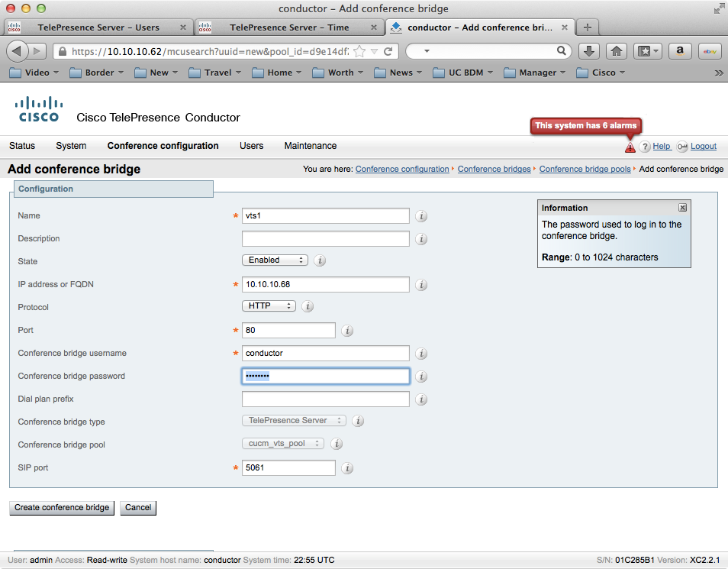Click the question mark help icon

644,147
